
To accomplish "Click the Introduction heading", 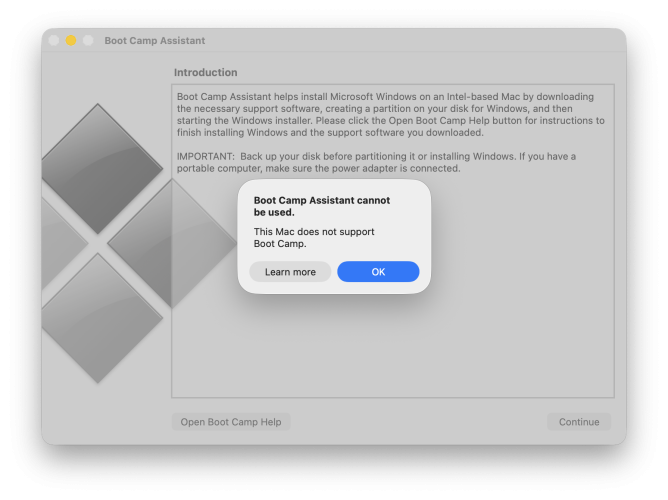I will 205,73.
